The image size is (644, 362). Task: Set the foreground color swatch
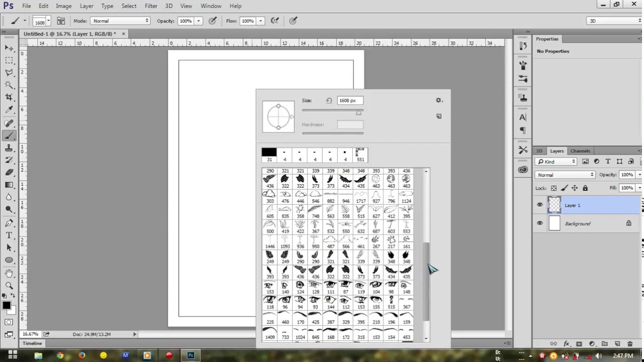point(7,305)
